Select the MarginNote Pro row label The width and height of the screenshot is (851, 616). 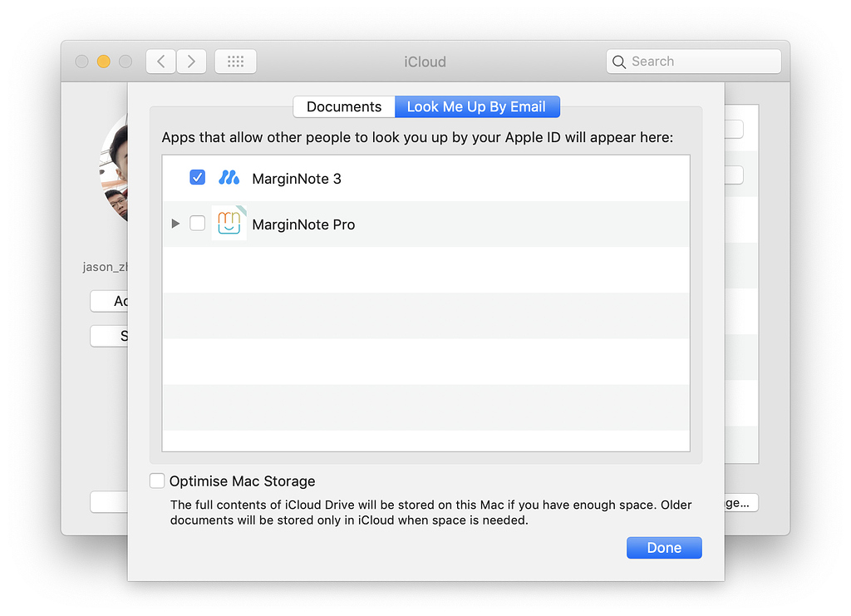pos(303,224)
